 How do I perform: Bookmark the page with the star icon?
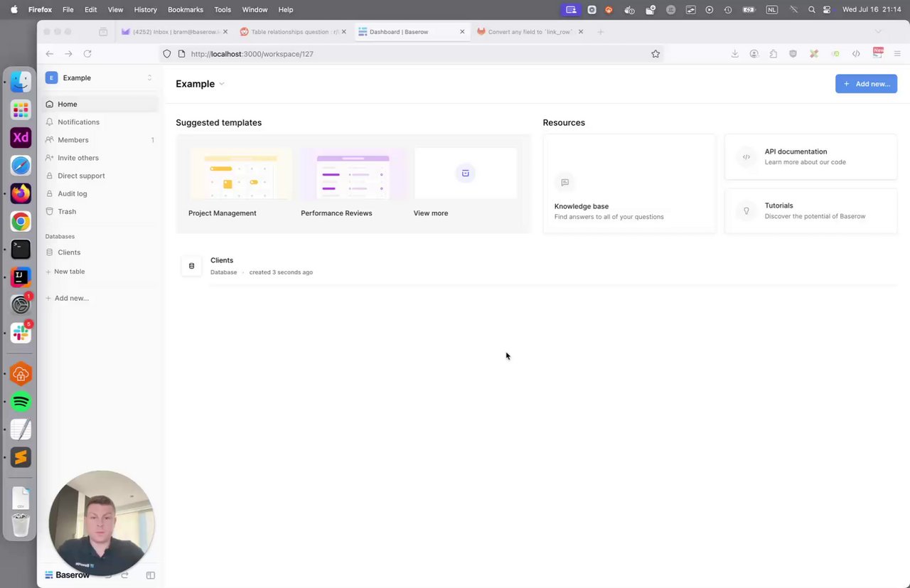655,53
